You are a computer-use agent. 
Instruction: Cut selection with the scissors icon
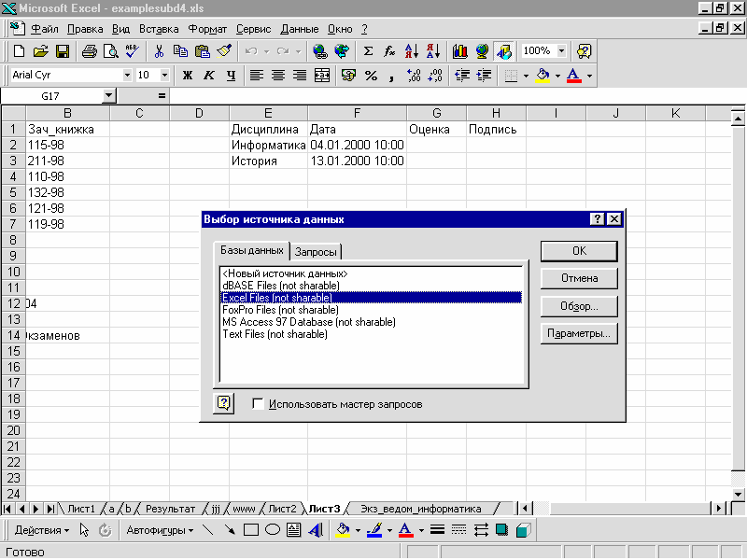coord(159,51)
